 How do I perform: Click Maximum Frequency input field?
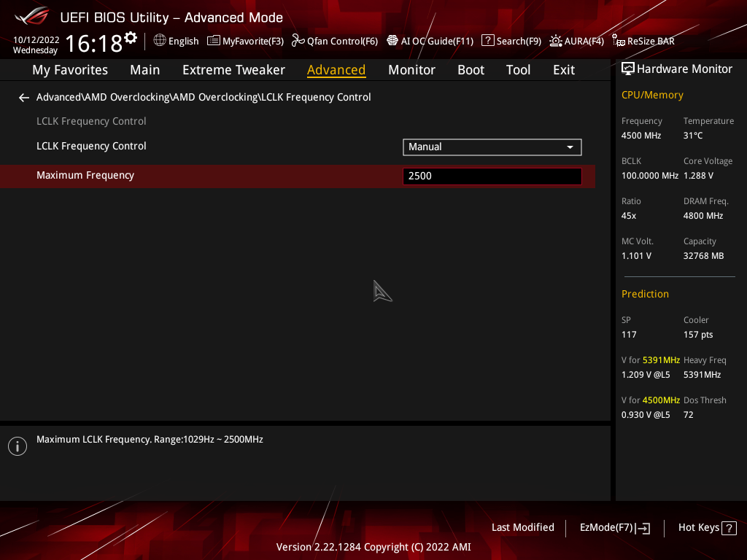[x=492, y=176]
